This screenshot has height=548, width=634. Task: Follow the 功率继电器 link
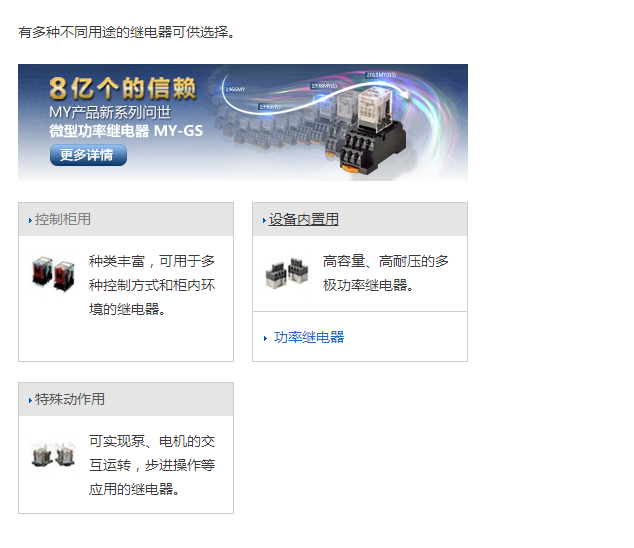(x=309, y=337)
